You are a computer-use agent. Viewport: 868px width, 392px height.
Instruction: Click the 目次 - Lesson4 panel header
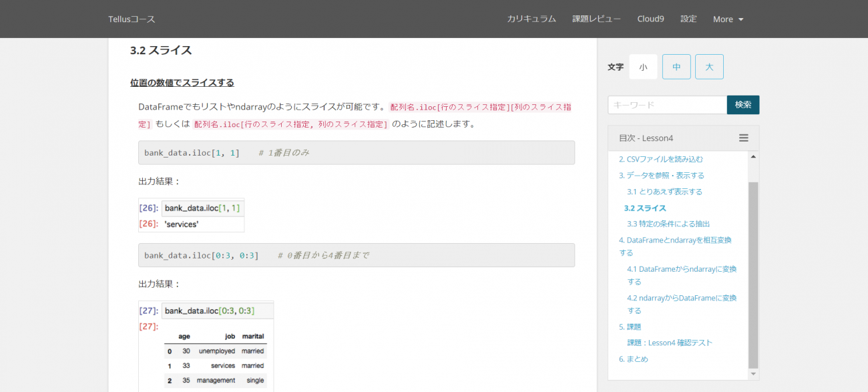683,138
